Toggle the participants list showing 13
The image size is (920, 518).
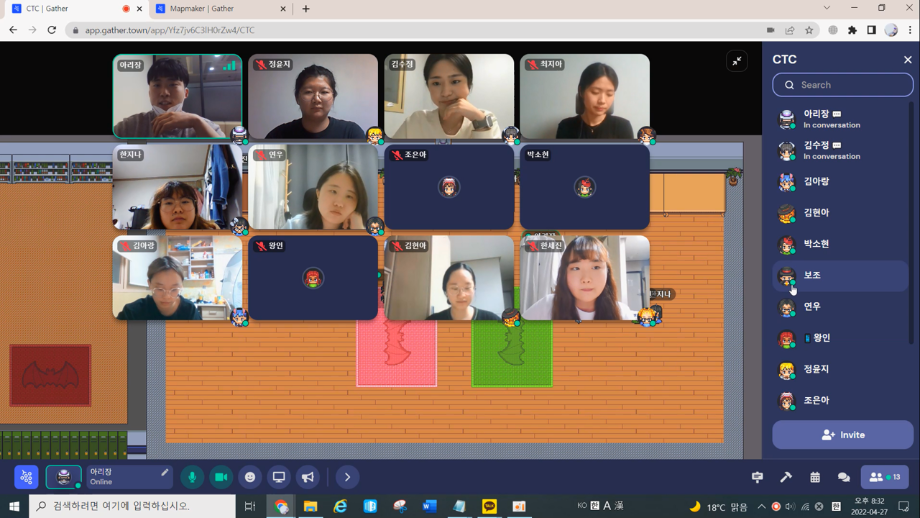click(884, 477)
